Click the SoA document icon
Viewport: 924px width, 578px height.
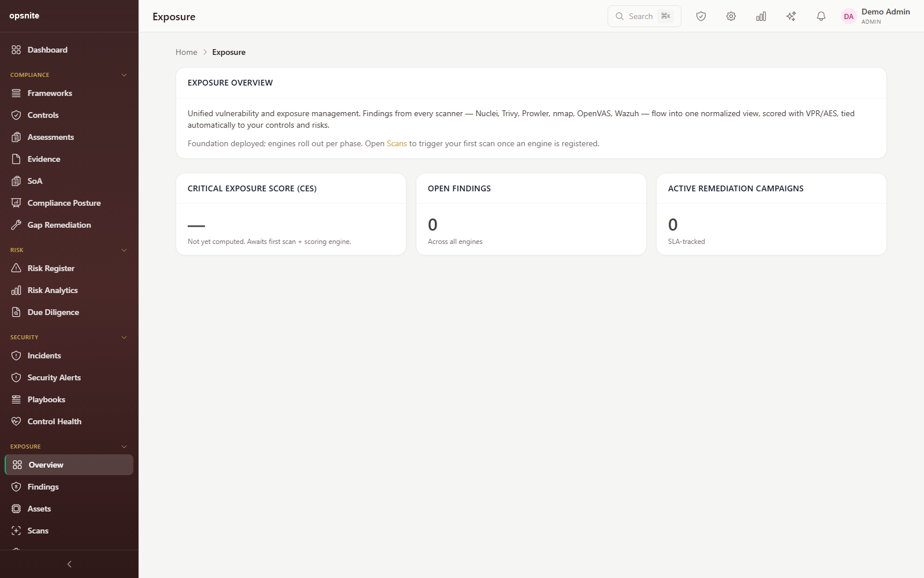(x=16, y=181)
